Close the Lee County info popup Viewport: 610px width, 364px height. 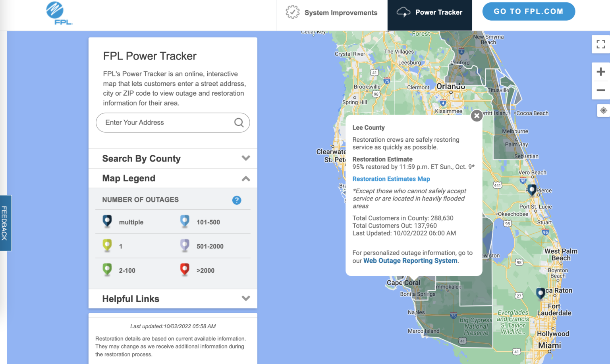(x=477, y=116)
